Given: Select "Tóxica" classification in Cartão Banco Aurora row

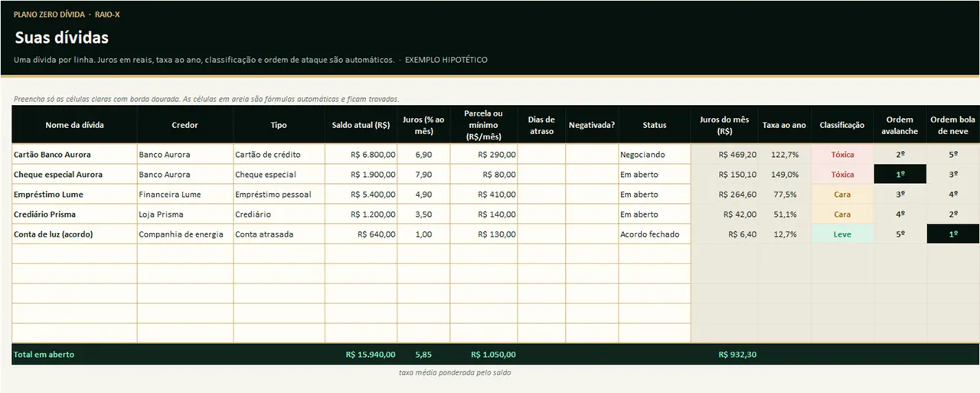Looking at the screenshot, I should pyautogui.click(x=842, y=154).
